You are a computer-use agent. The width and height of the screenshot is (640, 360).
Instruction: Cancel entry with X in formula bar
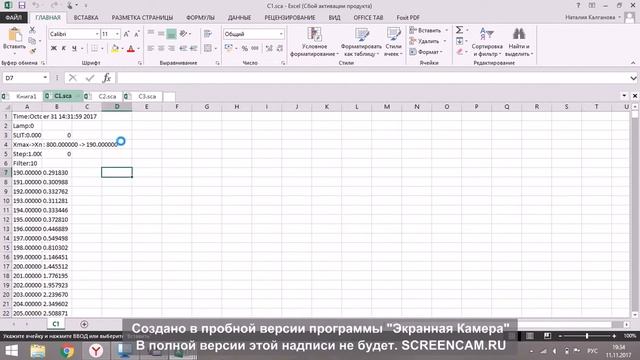coord(73,78)
